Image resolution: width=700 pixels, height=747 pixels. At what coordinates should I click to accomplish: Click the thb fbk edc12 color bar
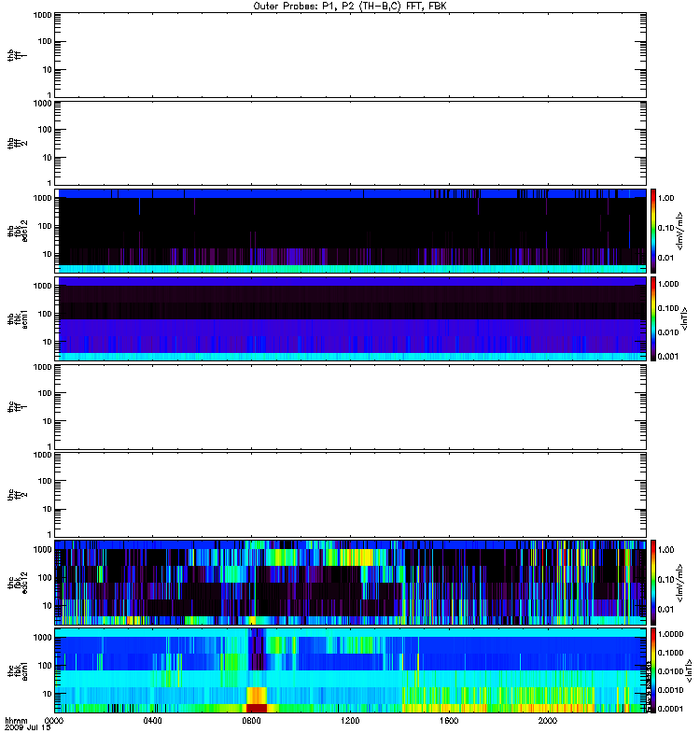[653, 231]
